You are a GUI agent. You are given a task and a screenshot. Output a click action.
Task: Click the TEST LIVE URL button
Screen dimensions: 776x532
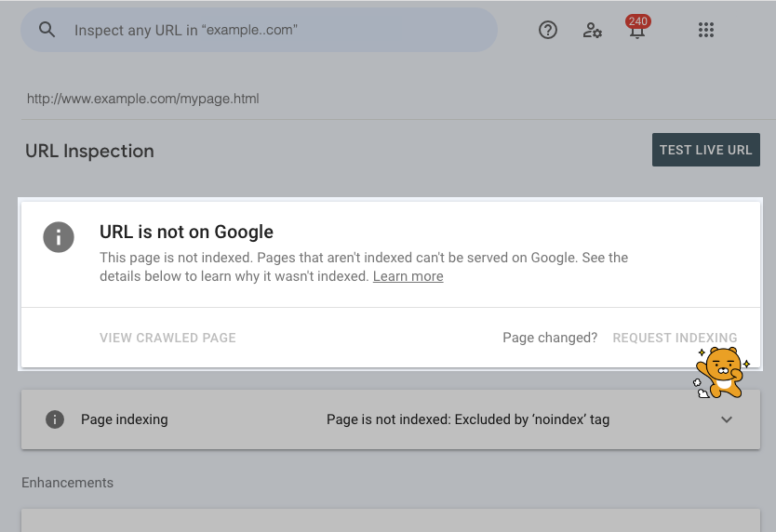click(705, 150)
